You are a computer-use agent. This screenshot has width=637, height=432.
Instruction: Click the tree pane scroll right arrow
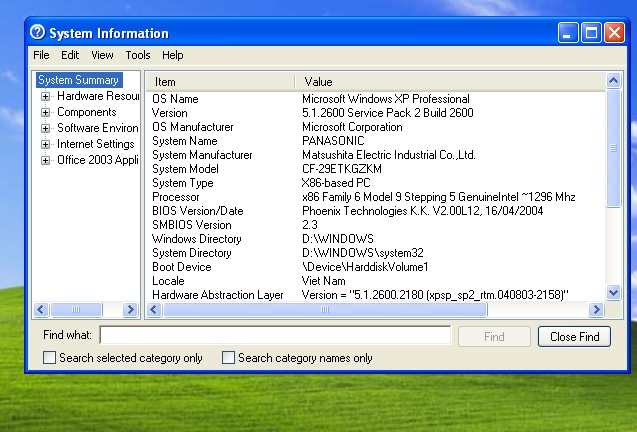coord(130,310)
